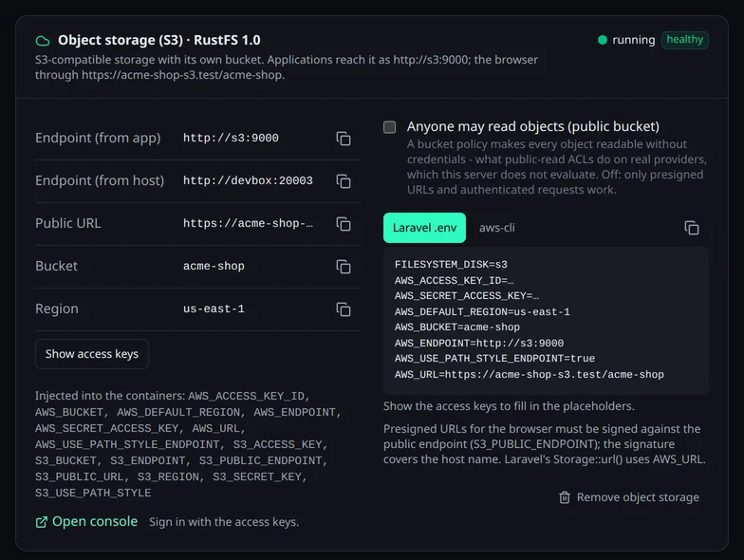Click Show access keys button

[x=91, y=354]
